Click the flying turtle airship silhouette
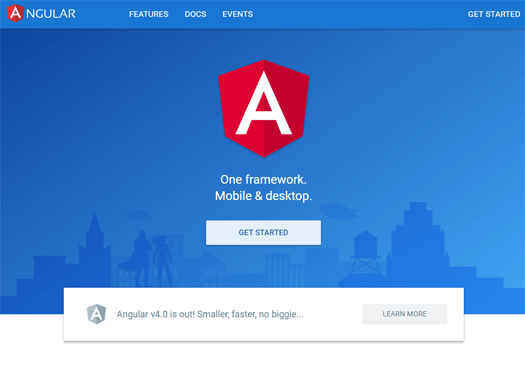 coord(340,212)
